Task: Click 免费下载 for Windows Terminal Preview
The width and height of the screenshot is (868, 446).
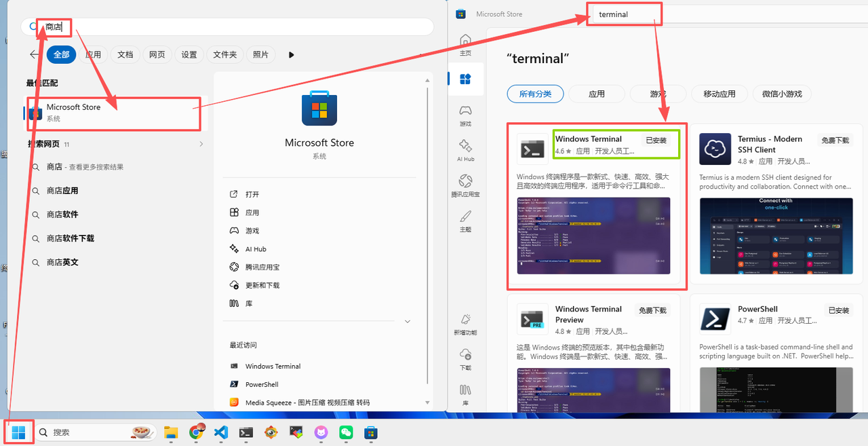Action: click(x=652, y=310)
